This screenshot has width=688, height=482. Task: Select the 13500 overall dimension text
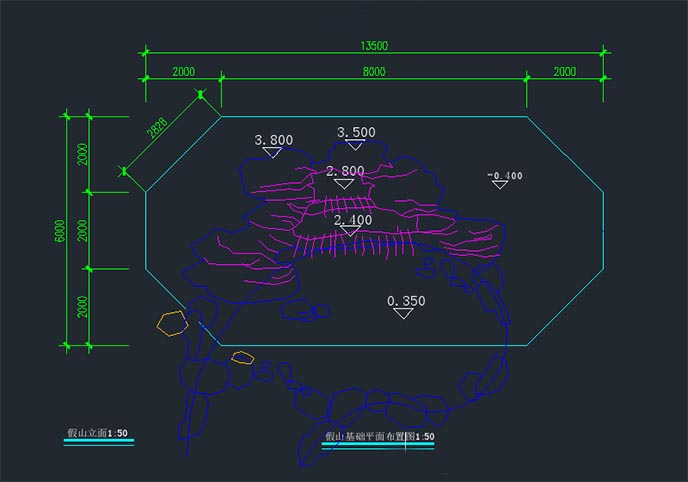coord(373,45)
